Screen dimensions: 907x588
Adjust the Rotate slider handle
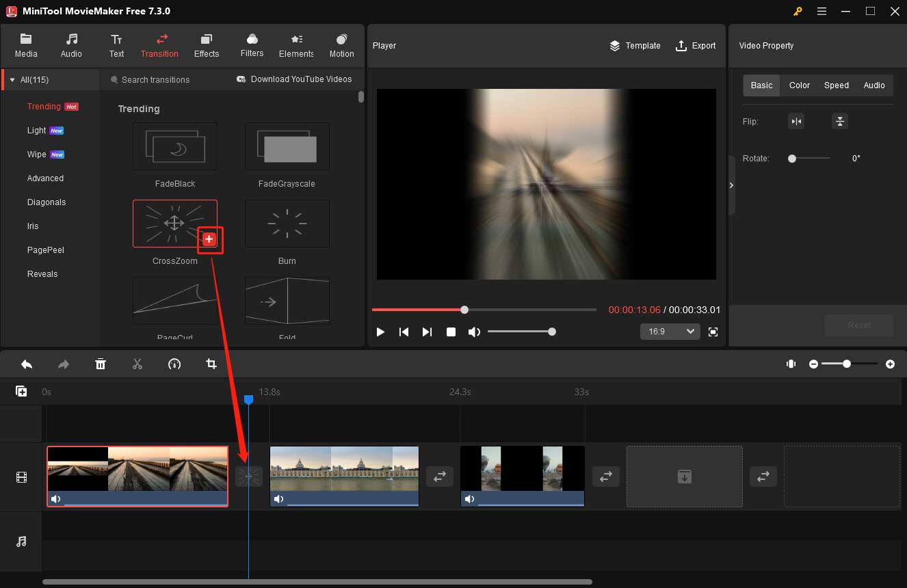(792, 159)
